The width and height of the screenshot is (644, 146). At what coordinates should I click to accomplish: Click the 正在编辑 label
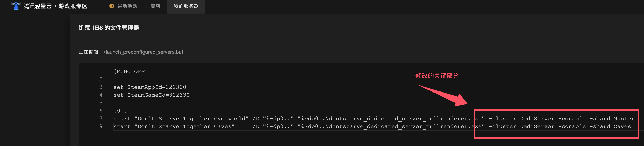(x=89, y=52)
